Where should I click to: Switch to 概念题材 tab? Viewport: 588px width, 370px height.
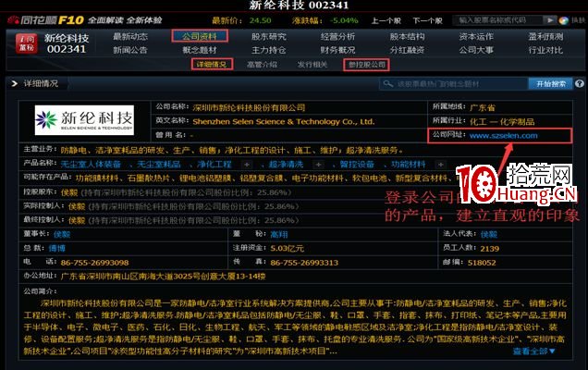pos(200,50)
